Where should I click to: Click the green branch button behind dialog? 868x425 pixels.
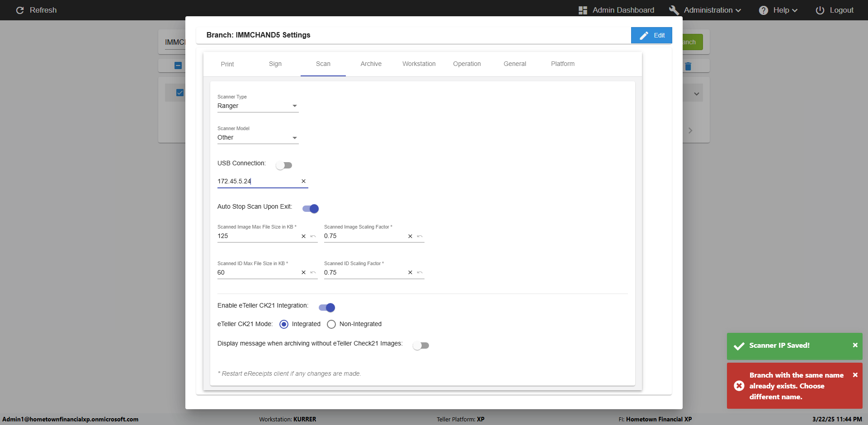pos(693,42)
